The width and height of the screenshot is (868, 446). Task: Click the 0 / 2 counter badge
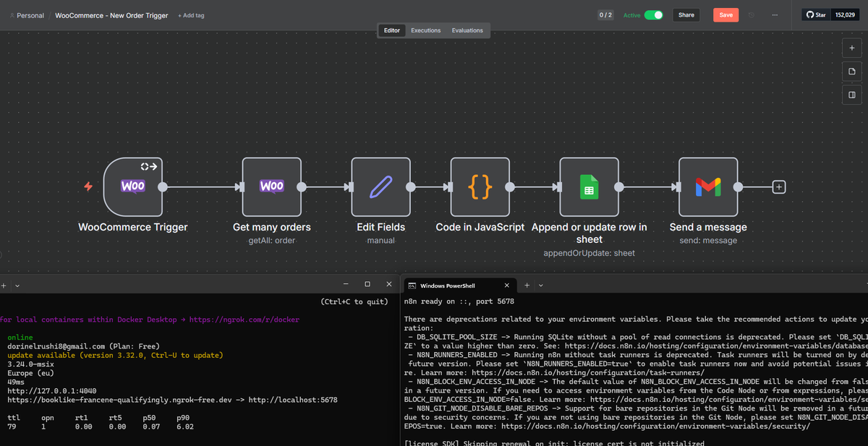coord(606,14)
